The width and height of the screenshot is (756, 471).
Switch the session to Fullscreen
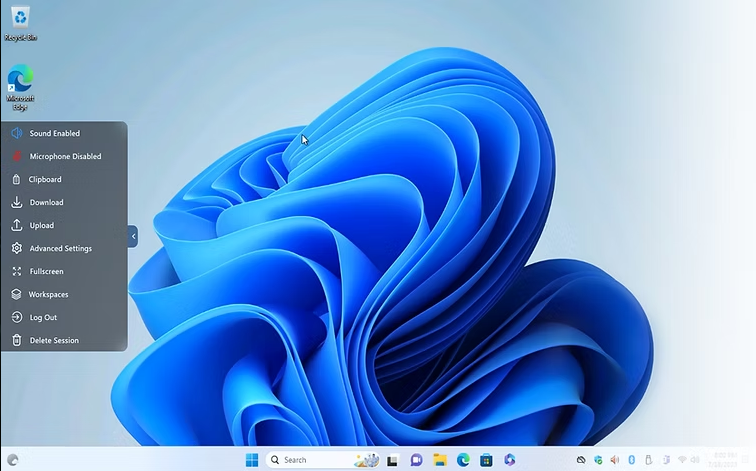(x=46, y=271)
